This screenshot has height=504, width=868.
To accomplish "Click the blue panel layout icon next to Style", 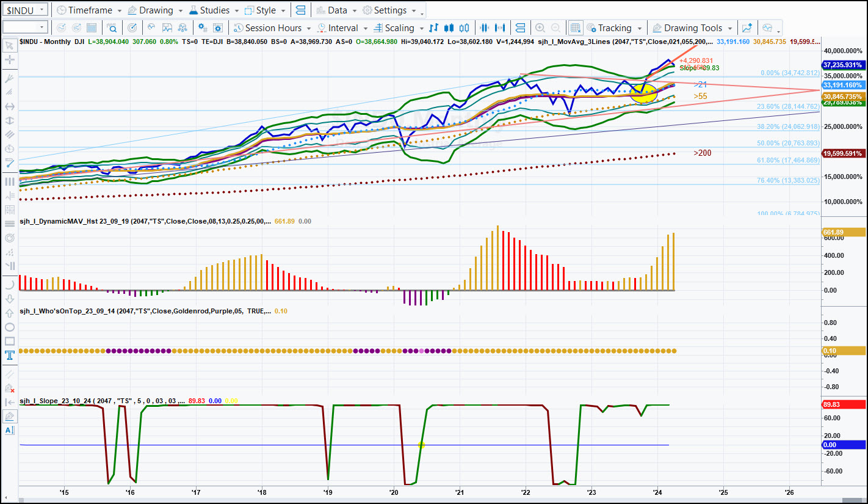I will (300, 10).
